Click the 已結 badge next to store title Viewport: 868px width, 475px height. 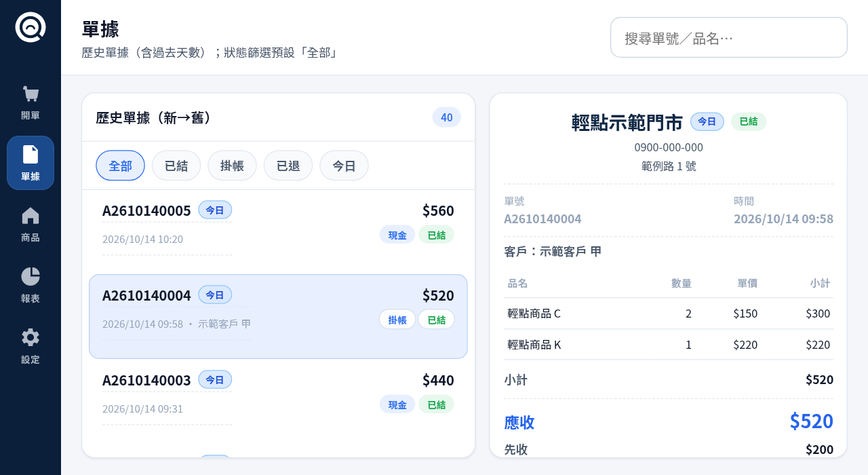tap(749, 121)
